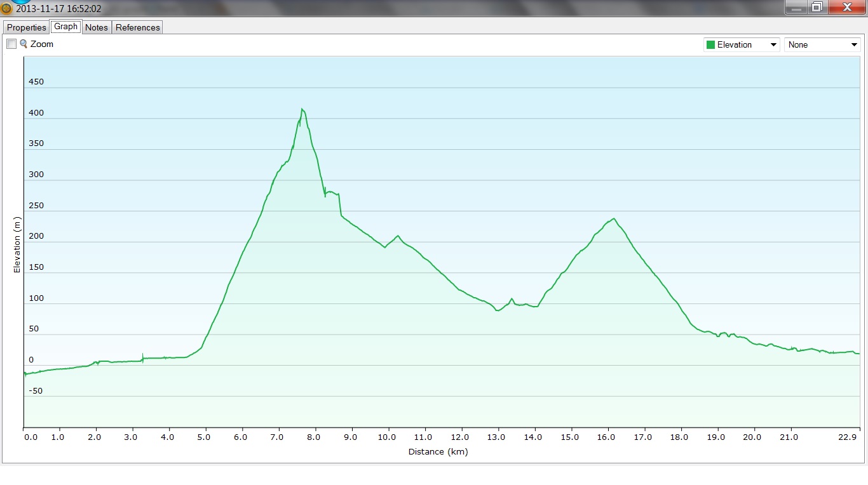Click the elevation spike near 3.3 km

pyautogui.click(x=142, y=356)
